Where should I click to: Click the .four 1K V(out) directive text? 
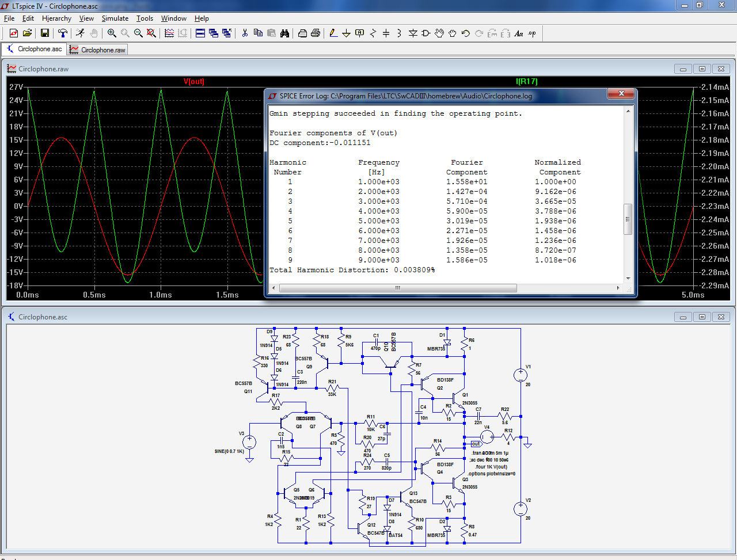click(x=491, y=467)
